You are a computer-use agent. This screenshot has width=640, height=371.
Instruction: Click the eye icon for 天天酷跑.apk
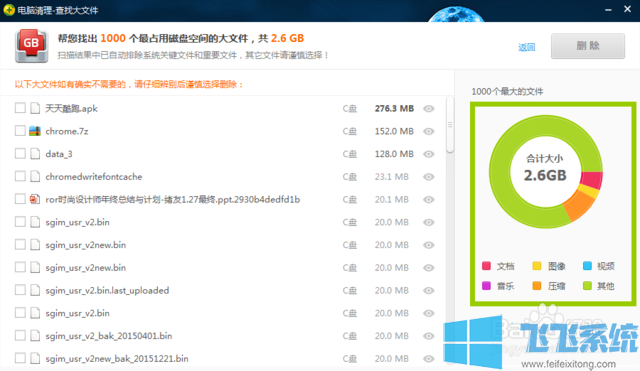[x=428, y=109]
